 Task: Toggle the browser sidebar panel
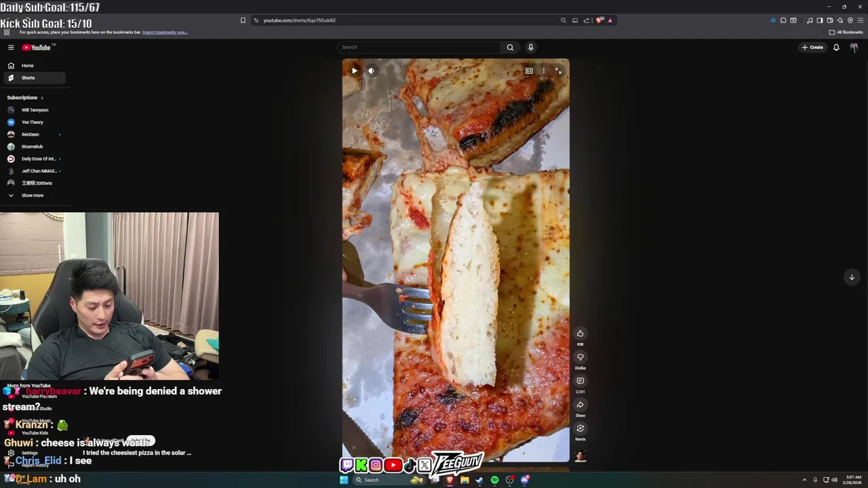pyautogui.click(x=819, y=20)
